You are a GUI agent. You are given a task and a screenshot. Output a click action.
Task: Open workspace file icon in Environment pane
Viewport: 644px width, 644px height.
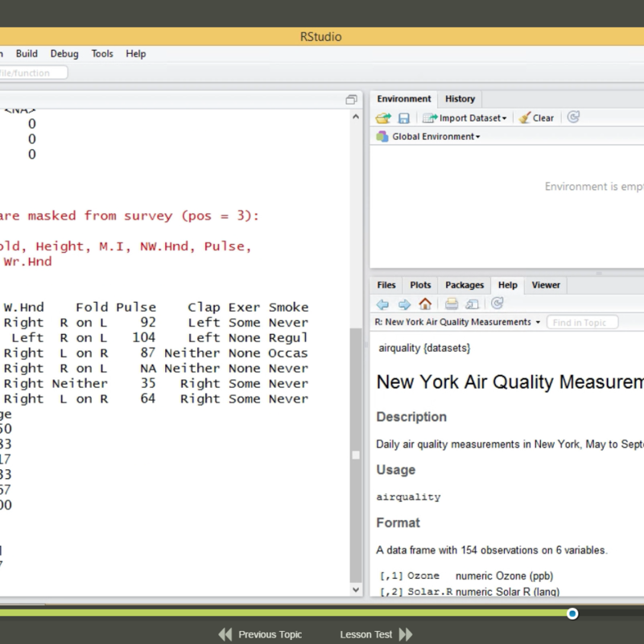click(x=383, y=118)
